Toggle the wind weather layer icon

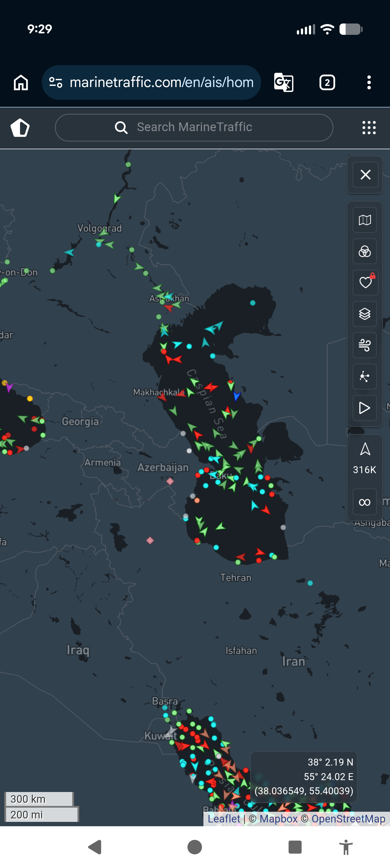(365, 346)
